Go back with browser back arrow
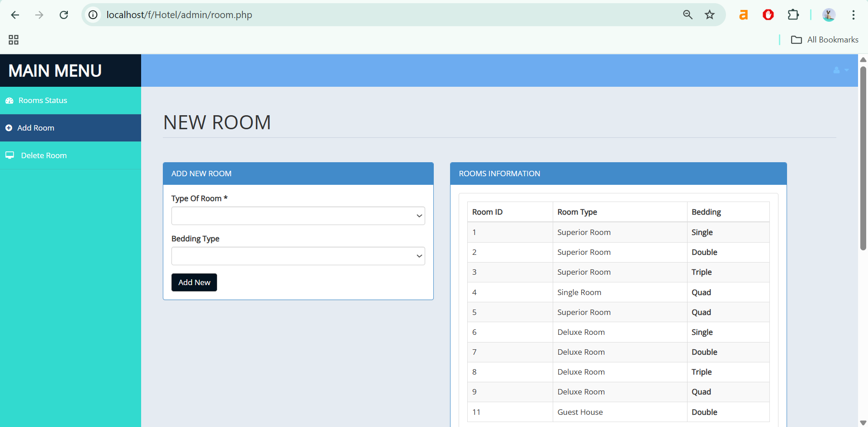 (15, 15)
